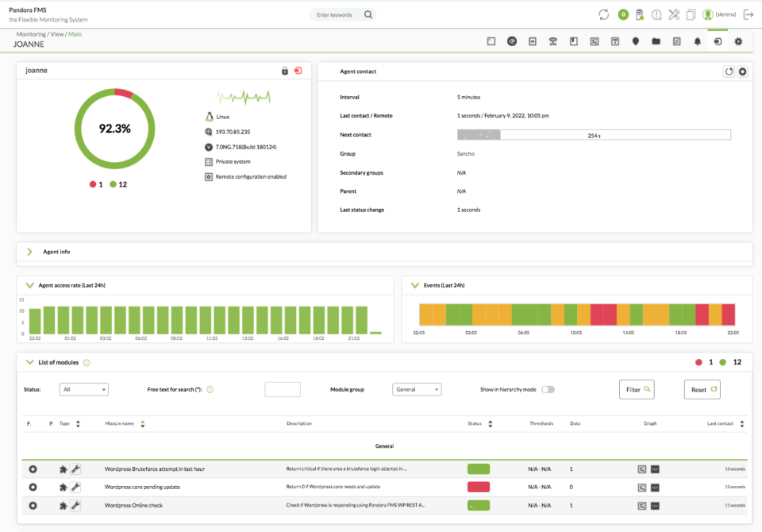Screen dimensions: 762x532
Task: Open the graph icon for Wordpress Online check
Action: click(642, 506)
